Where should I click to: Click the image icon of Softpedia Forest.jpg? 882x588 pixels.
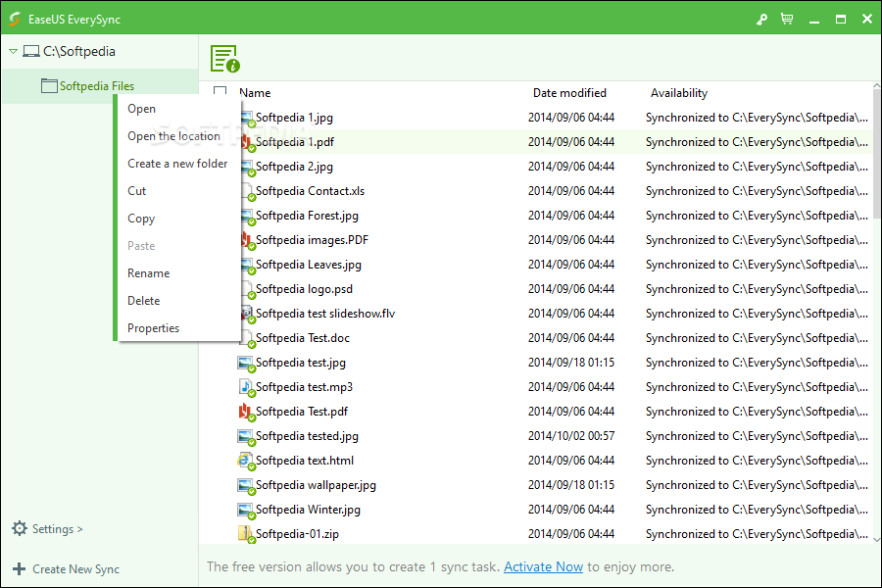(x=248, y=216)
